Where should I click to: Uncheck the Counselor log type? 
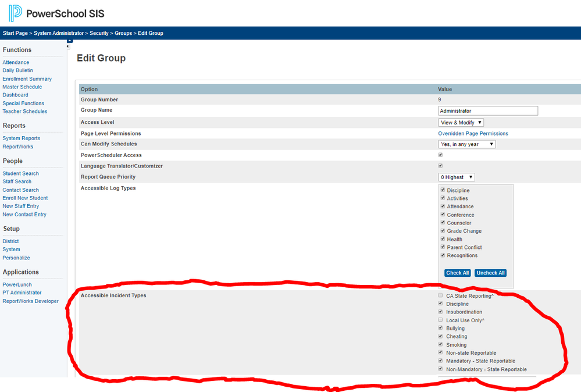pos(443,222)
